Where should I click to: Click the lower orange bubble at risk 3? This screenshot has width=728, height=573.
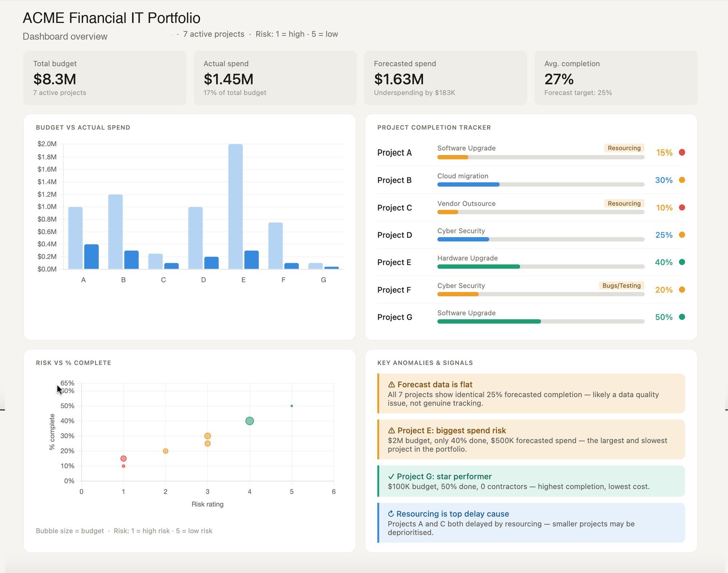click(x=207, y=443)
